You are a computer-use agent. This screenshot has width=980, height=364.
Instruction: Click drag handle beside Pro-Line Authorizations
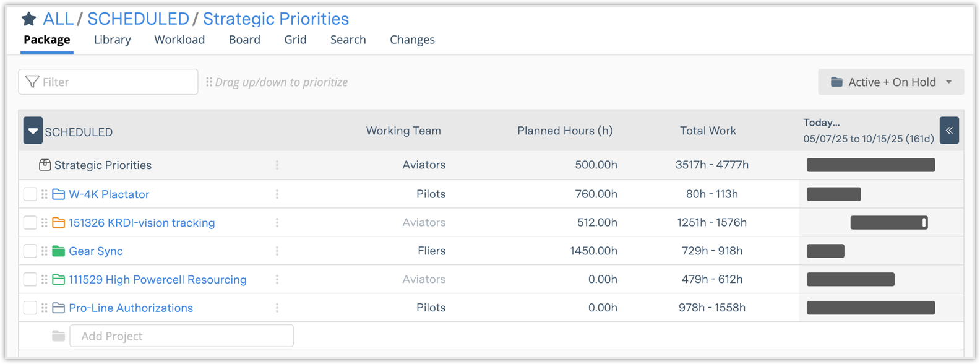click(x=45, y=308)
